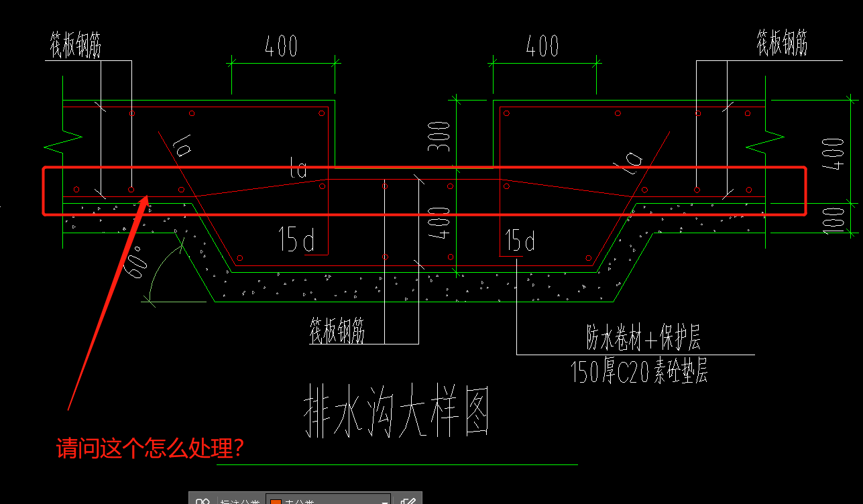Select the vertical 400 dimension inside the trench
The image size is (863, 504).
(x=439, y=224)
